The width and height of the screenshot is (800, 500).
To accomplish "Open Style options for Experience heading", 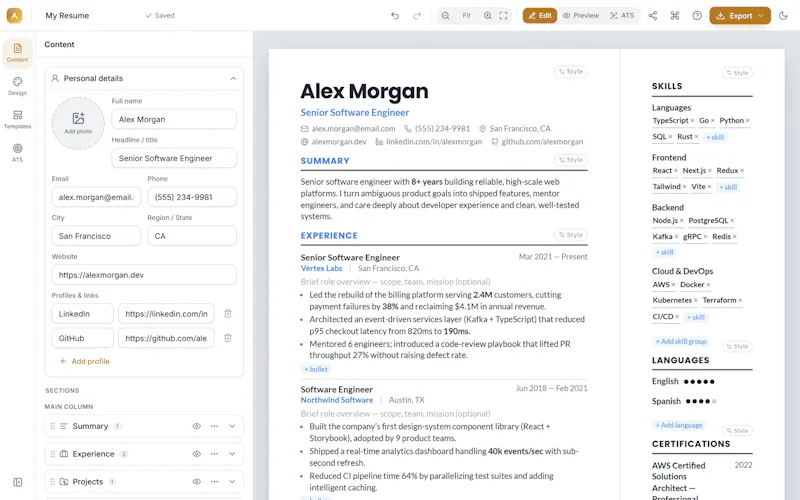I will coord(571,235).
